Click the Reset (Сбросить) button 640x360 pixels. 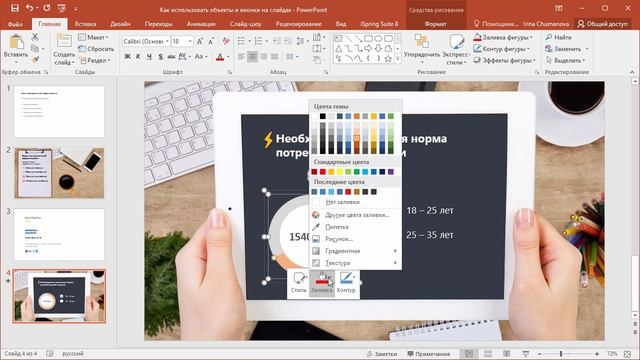96,49
